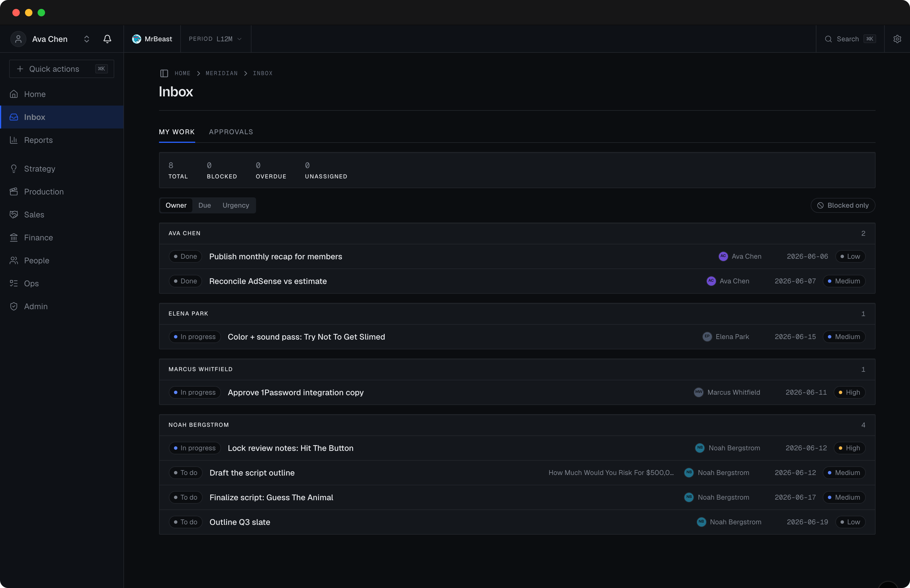Click the 0 Overdue stat
This screenshot has width=910, height=588.
click(x=271, y=170)
